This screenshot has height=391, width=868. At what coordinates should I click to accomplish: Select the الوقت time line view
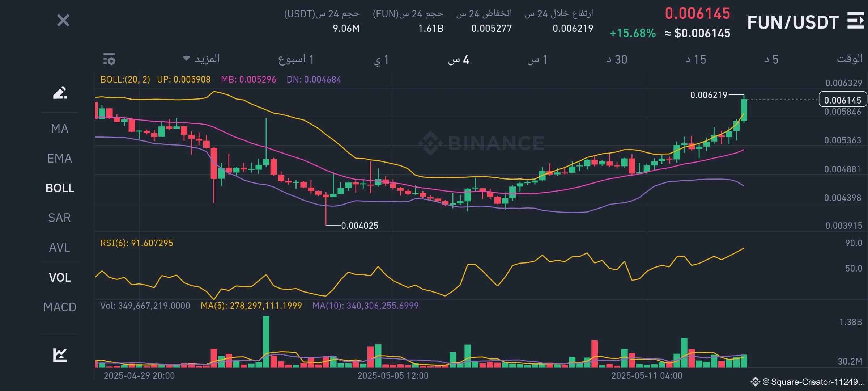point(850,59)
